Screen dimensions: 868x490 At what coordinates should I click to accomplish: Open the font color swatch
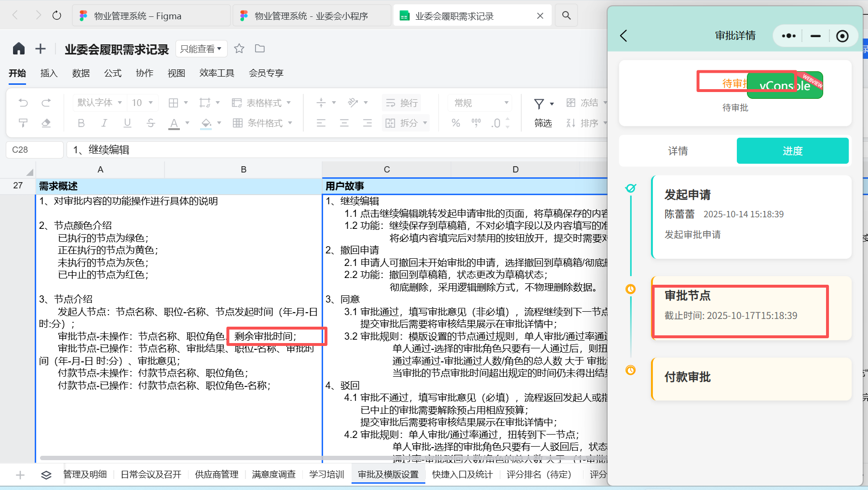(174, 123)
